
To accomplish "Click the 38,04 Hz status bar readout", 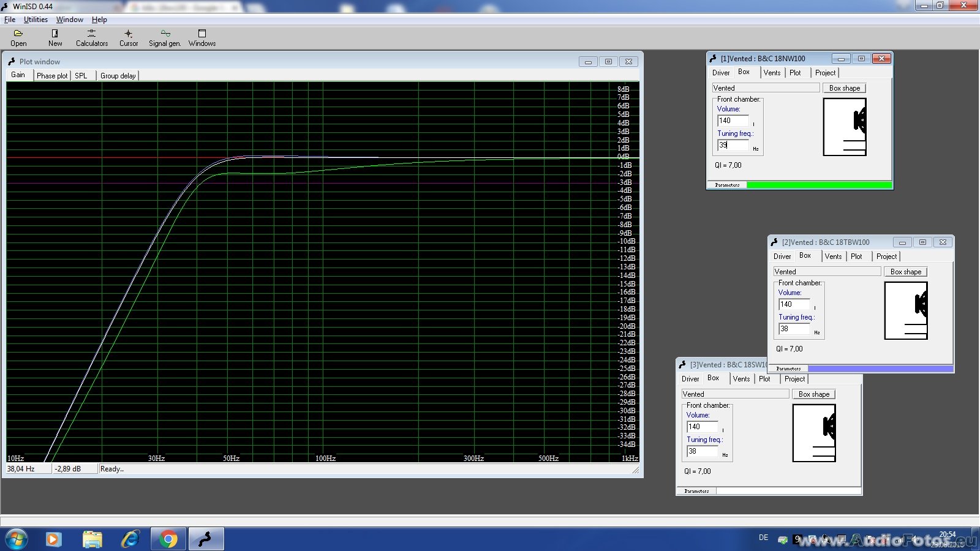I will click(x=28, y=469).
